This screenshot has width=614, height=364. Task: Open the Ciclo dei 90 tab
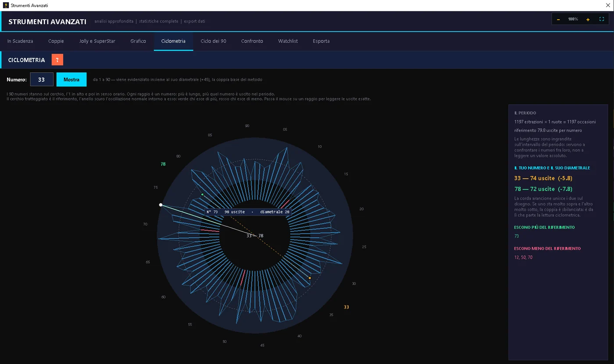[214, 41]
